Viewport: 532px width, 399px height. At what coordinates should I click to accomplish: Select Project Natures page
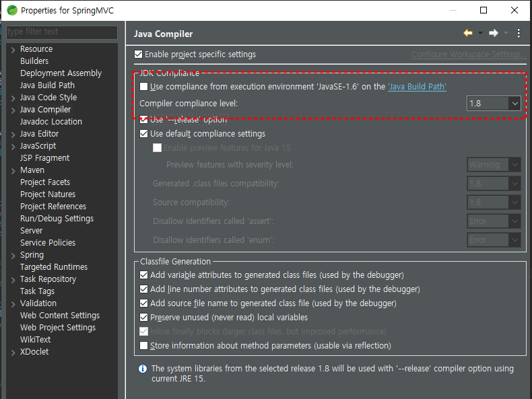point(48,194)
